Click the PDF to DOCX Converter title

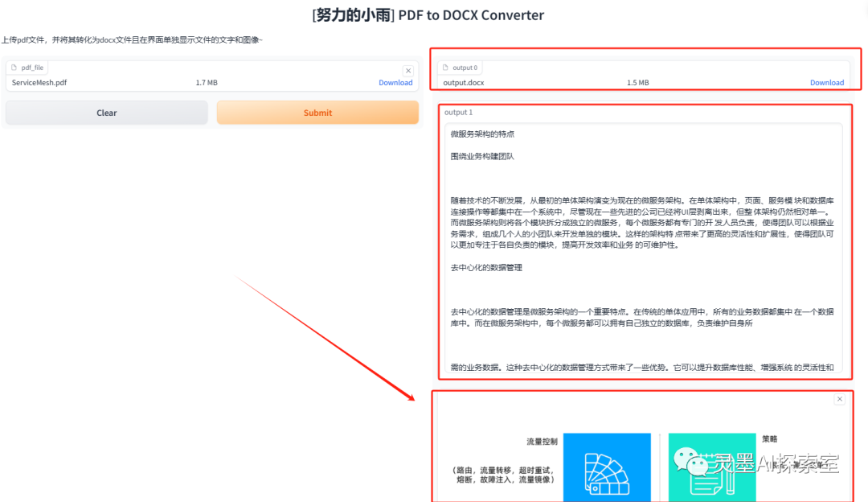tap(471, 15)
